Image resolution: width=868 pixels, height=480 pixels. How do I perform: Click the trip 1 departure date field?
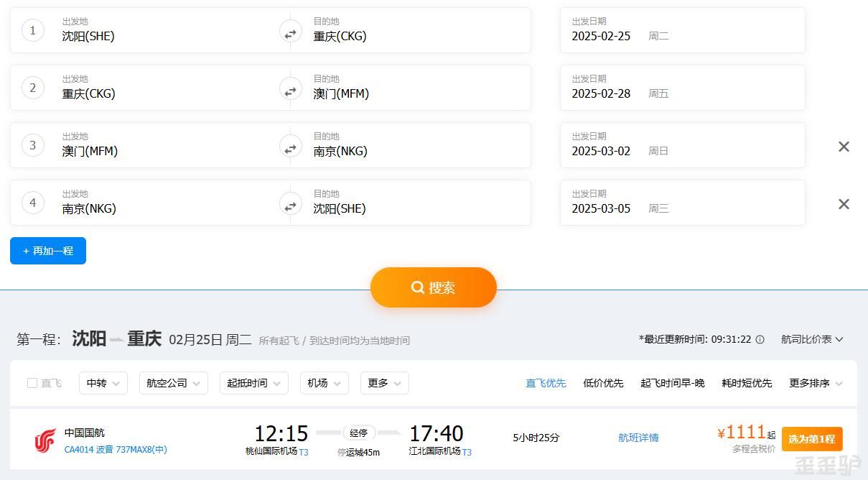[681, 30]
